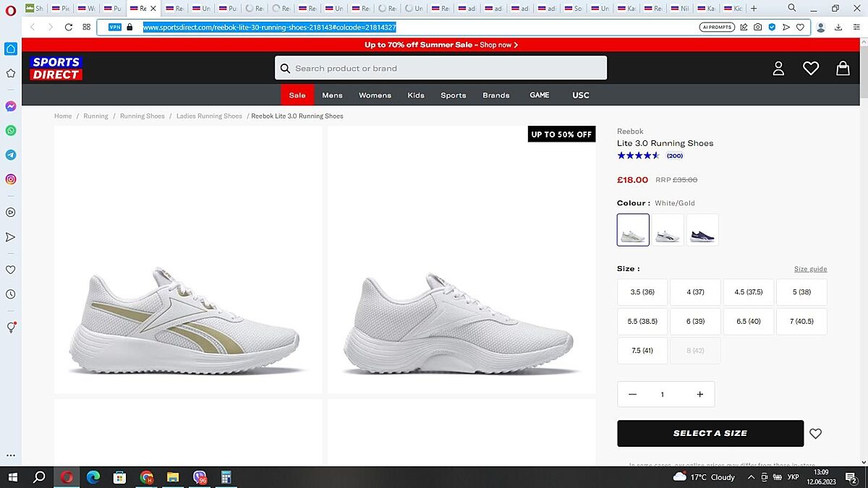This screenshot has height=488, width=868.
Task: Select size 5 (38)
Action: [x=801, y=292]
